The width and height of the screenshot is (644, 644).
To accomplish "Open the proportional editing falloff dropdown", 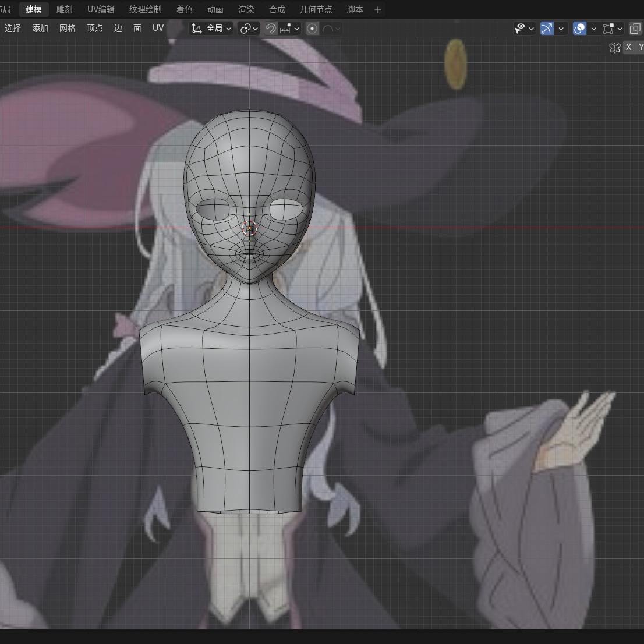I will (331, 29).
